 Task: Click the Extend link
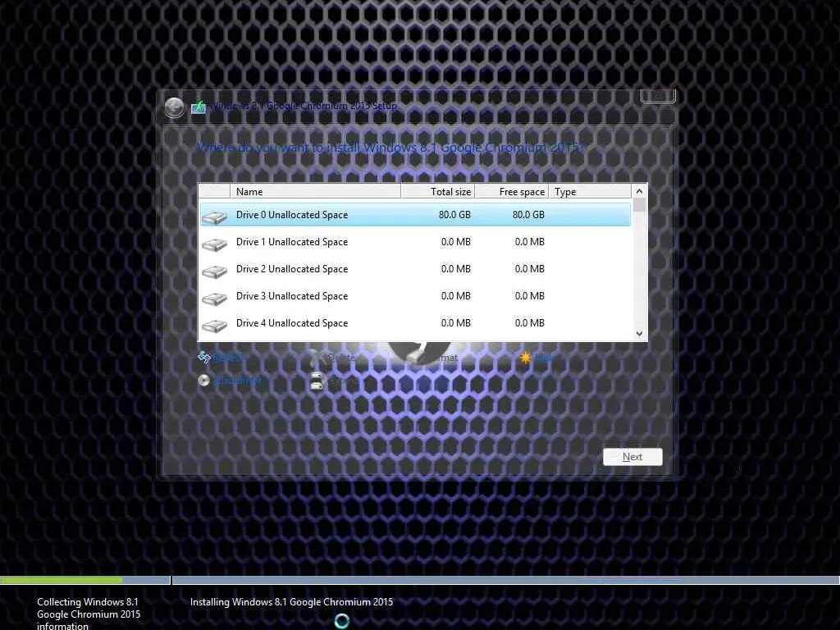343,381
